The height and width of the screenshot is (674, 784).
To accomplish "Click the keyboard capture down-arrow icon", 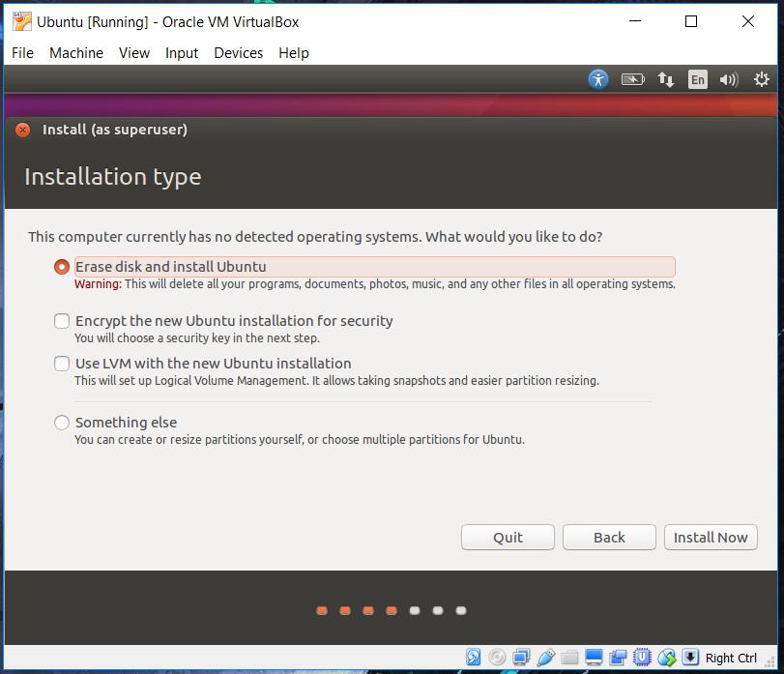I will coord(690,657).
